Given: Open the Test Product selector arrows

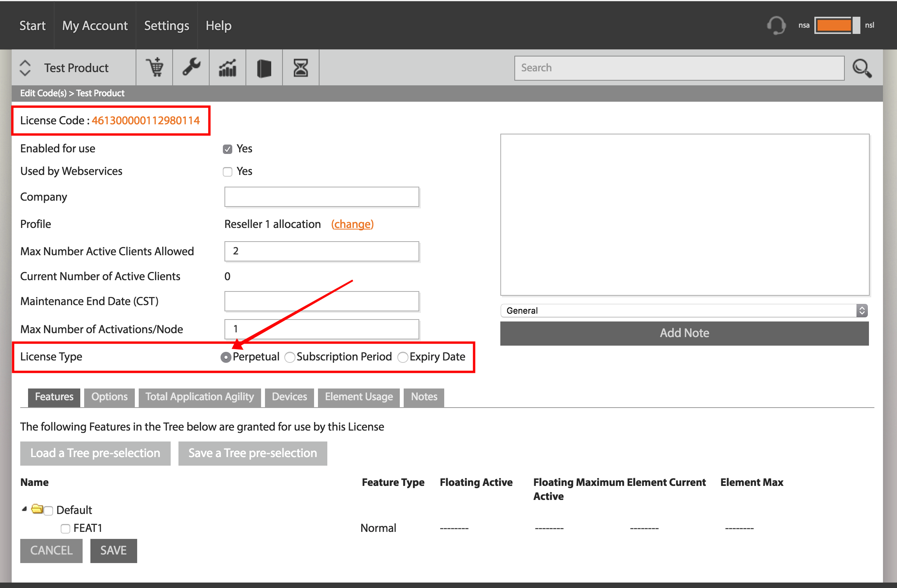Looking at the screenshot, I should click(x=25, y=68).
